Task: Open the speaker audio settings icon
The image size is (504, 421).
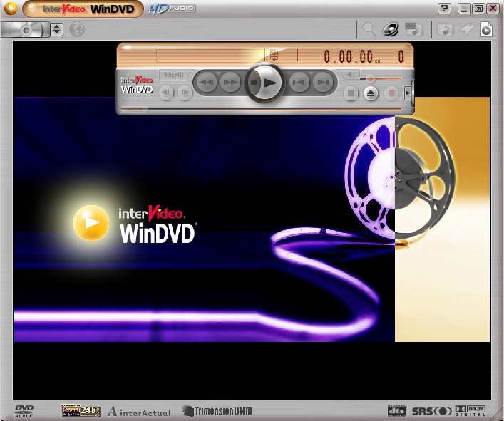Action: tap(391, 29)
